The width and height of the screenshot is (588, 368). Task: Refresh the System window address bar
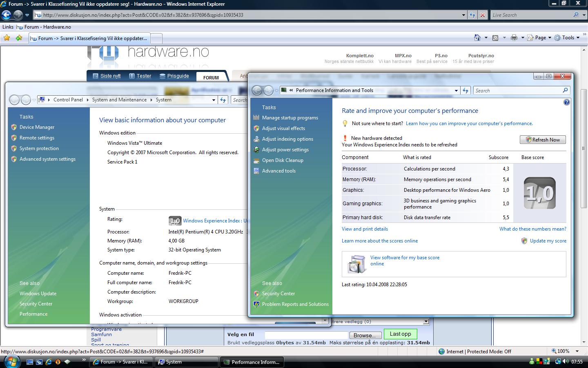point(223,100)
